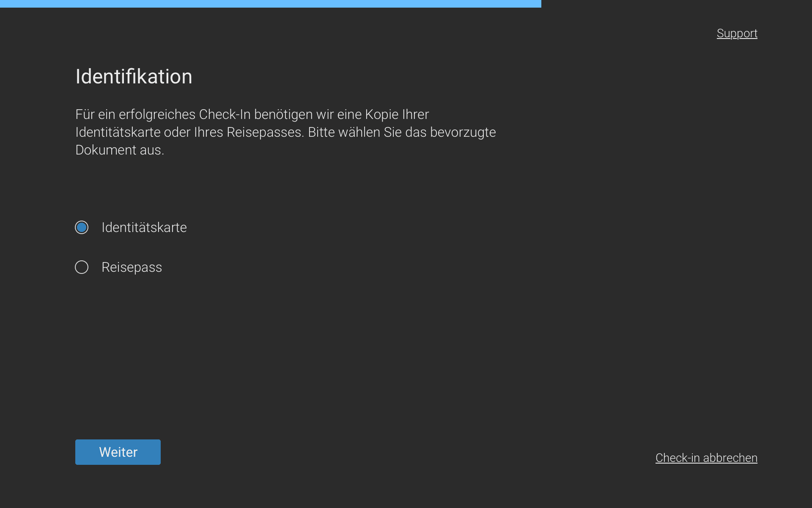Click the filled blue dot of selected radio

click(x=82, y=227)
